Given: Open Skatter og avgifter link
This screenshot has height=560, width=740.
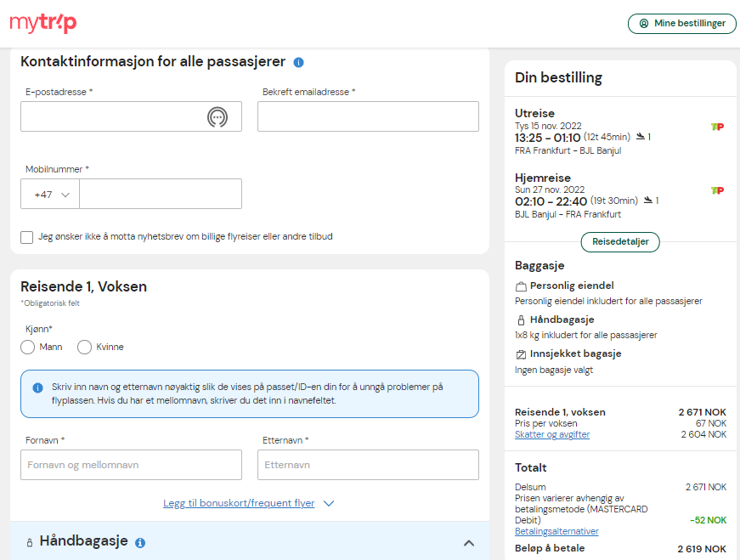Looking at the screenshot, I should click(552, 434).
